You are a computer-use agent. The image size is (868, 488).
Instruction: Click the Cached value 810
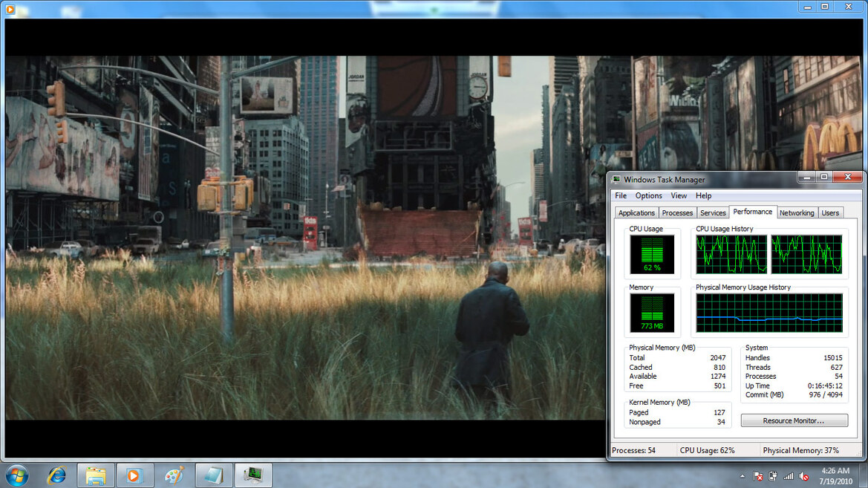(719, 367)
